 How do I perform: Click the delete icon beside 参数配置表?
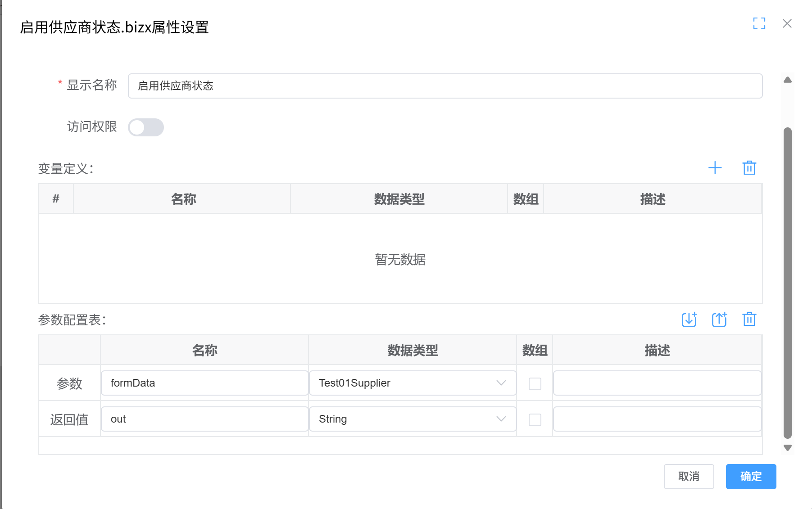pos(749,320)
